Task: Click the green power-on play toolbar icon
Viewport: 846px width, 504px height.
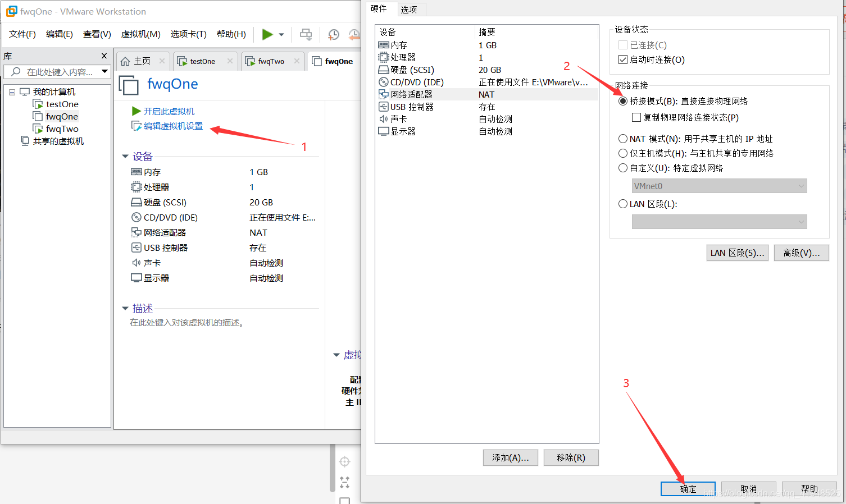Action: tap(267, 34)
